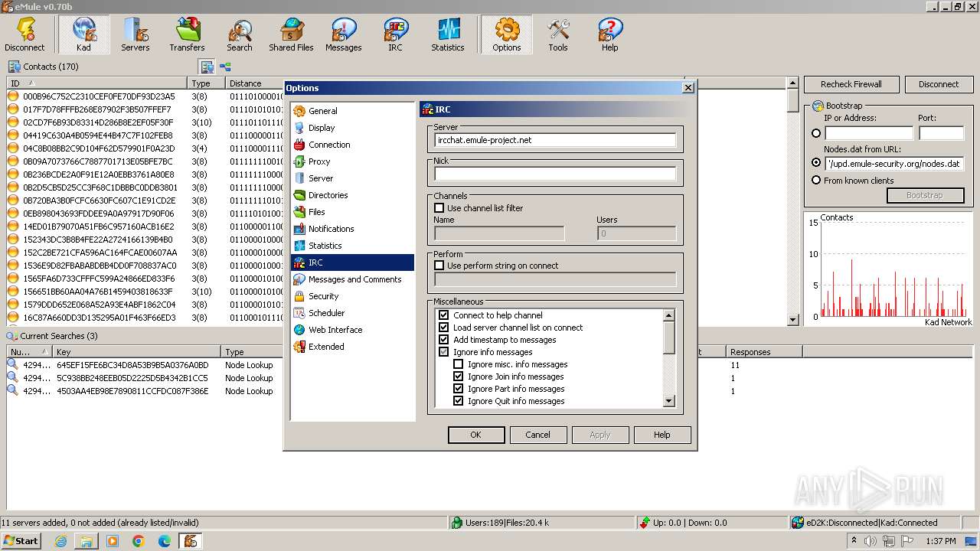Toggle Ignore info messages checkbox
980x551 pixels.
coord(443,352)
